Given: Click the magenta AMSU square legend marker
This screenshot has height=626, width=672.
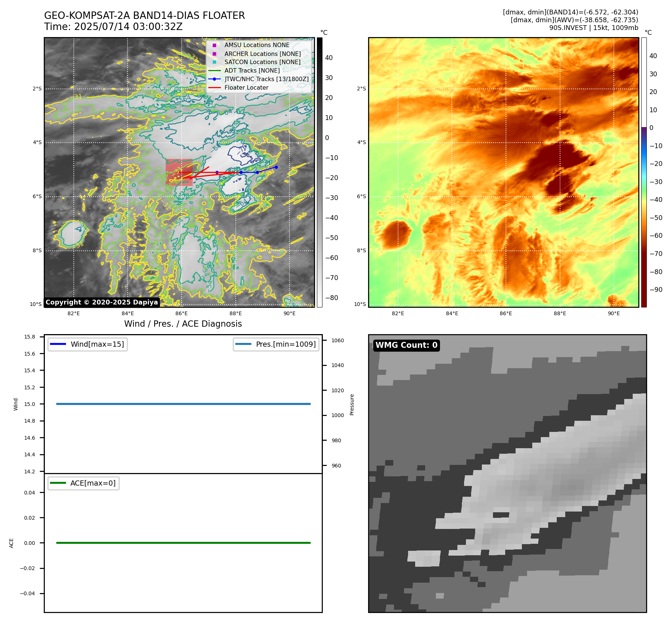Looking at the screenshot, I should (214, 45).
